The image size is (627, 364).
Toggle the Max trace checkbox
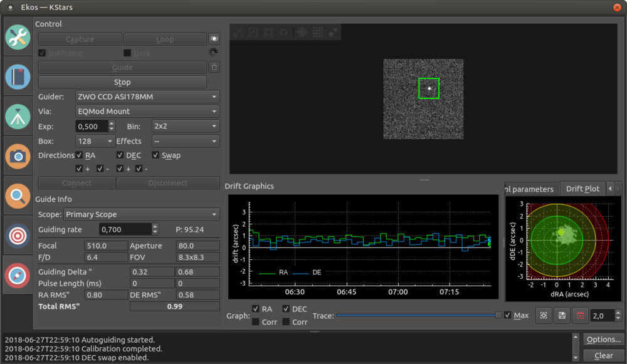pos(508,315)
